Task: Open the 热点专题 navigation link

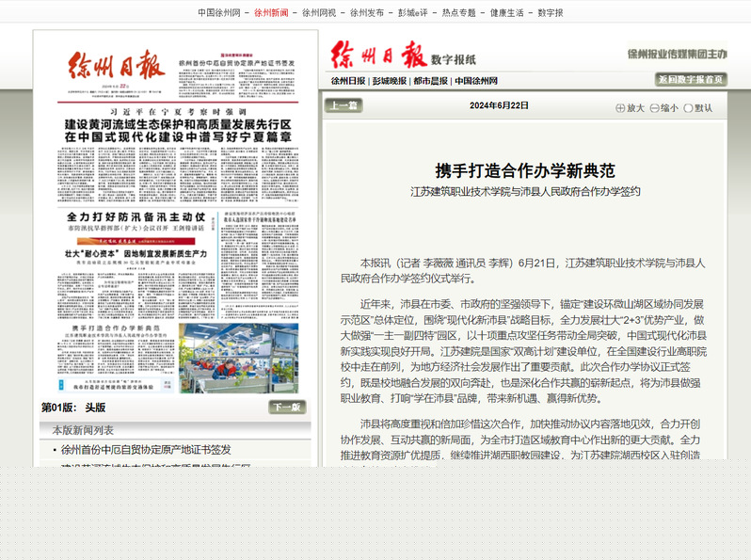Action: click(x=459, y=13)
